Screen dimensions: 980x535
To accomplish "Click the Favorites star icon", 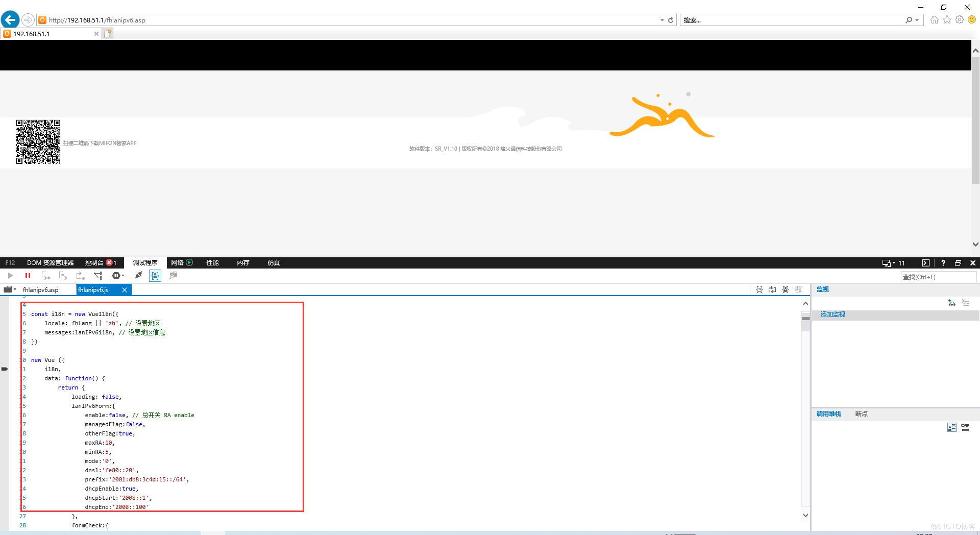I will point(947,19).
